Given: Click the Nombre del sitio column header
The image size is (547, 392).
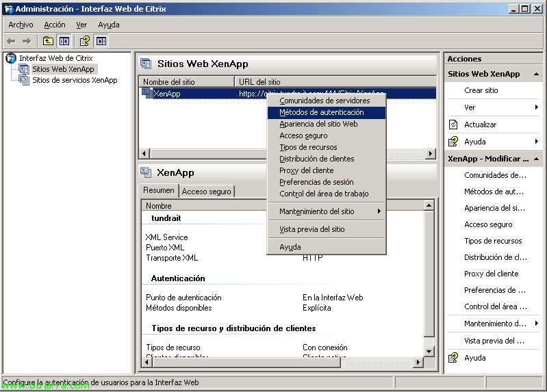Looking at the screenshot, I should (x=187, y=81).
